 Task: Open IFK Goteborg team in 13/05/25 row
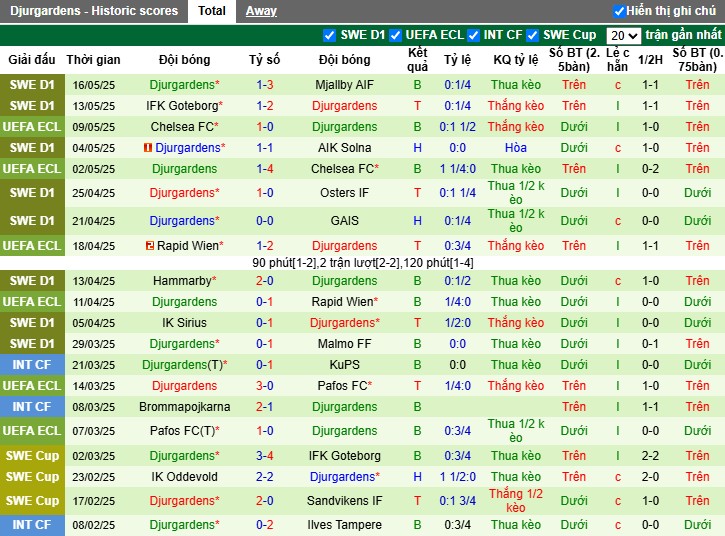point(184,106)
